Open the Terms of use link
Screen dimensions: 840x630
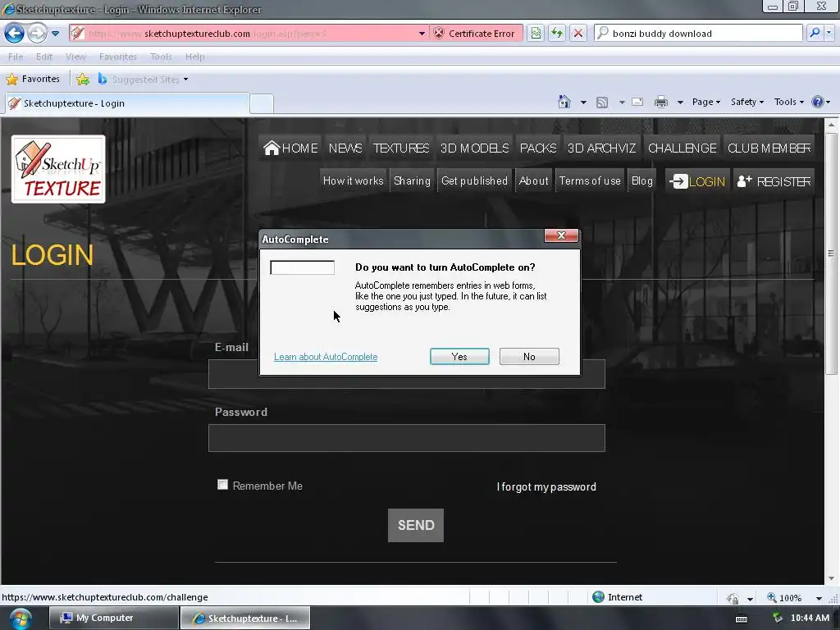(590, 181)
